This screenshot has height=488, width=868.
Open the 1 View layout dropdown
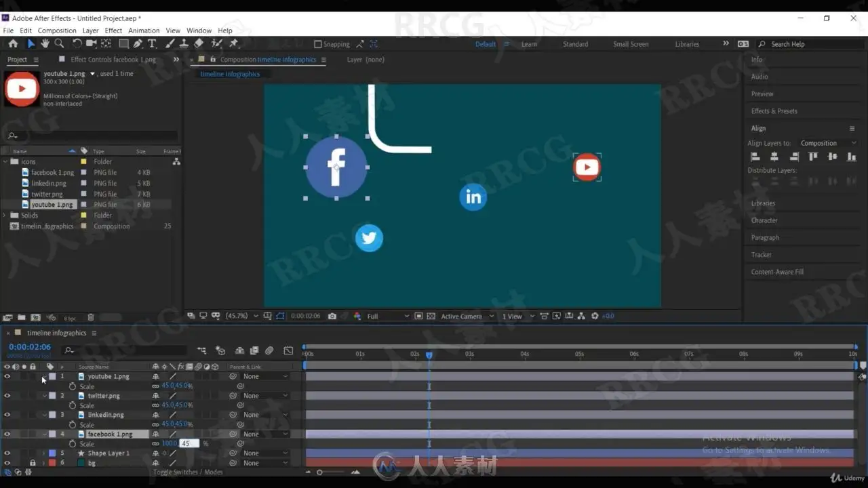[x=518, y=316]
